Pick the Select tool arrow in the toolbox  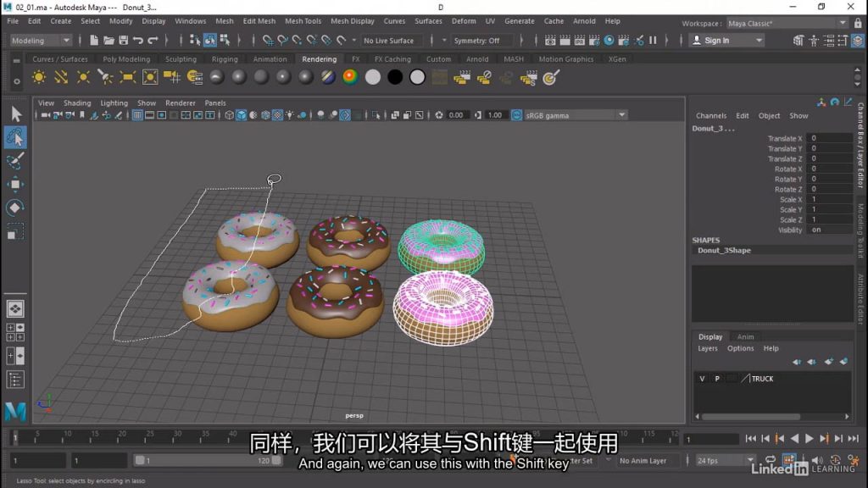click(x=15, y=114)
